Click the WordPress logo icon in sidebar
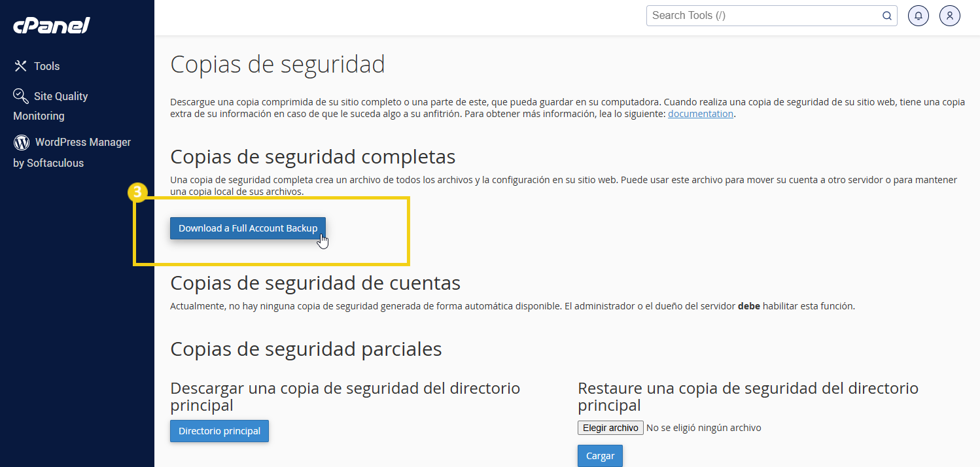This screenshot has height=467, width=980. coord(22,142)
